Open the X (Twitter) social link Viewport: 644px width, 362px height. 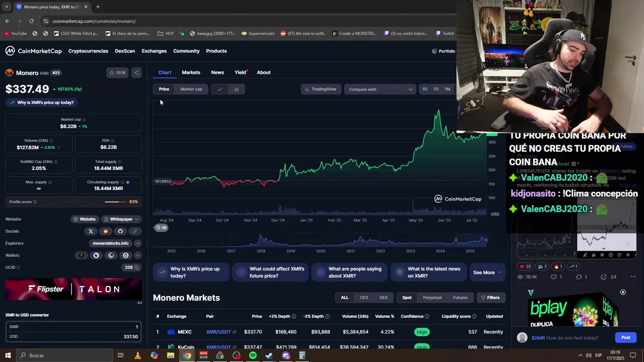pos(91,231)
